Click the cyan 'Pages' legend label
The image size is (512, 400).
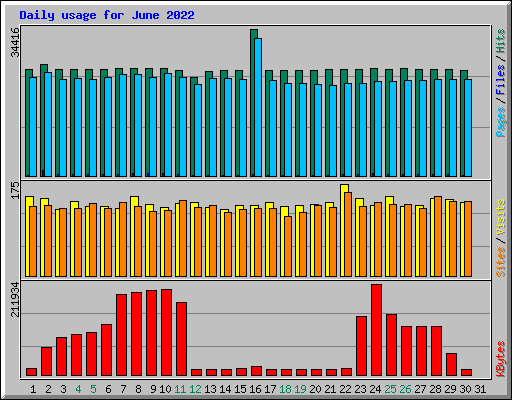point(501,122)
